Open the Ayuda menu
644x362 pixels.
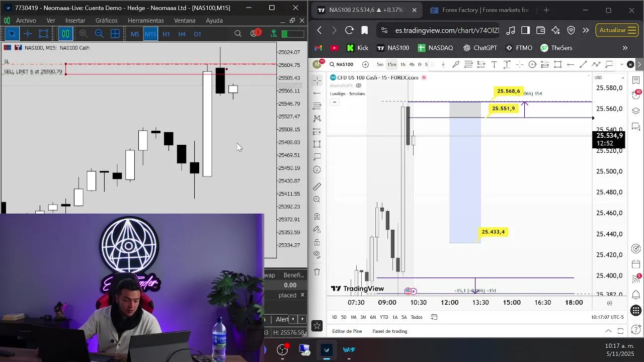pyautogui.click(x=214, y=21)
